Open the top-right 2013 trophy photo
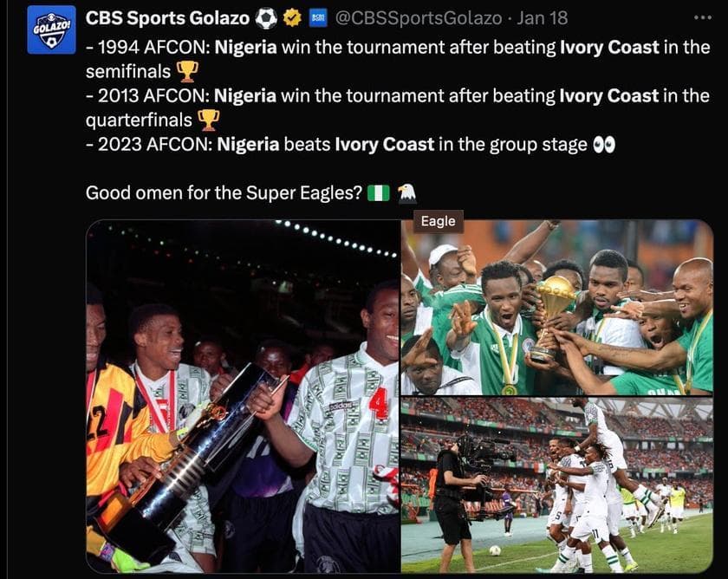 coord(559,308)
